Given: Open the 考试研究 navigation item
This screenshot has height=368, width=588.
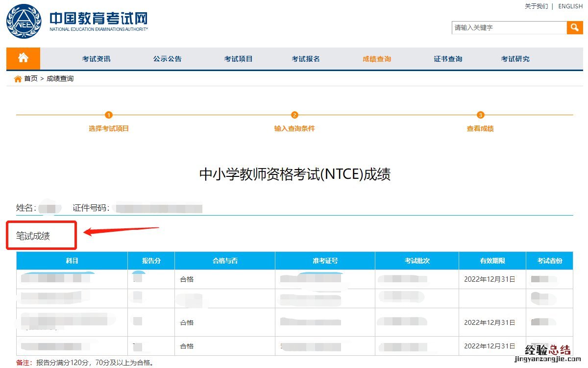Looking at the screenshot, I should click(515, 59).
